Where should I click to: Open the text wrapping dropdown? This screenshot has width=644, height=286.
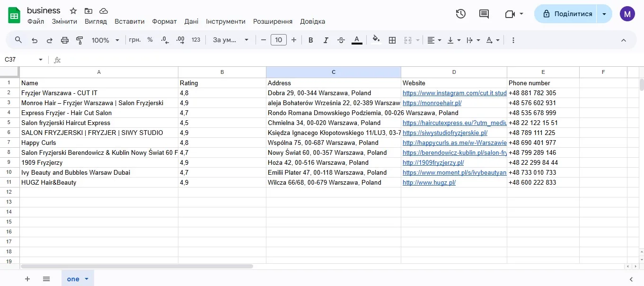tap(474, 40)
